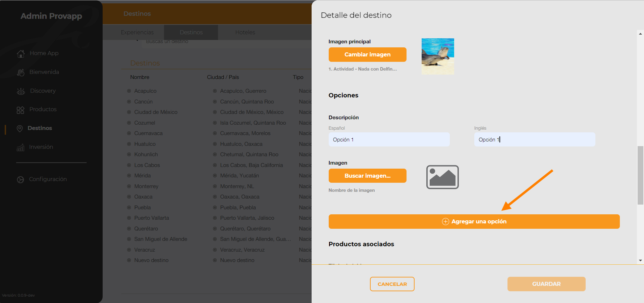The image size is (644, 303).
Task: Switch to Experiencias tab
Action: (137, 32)
